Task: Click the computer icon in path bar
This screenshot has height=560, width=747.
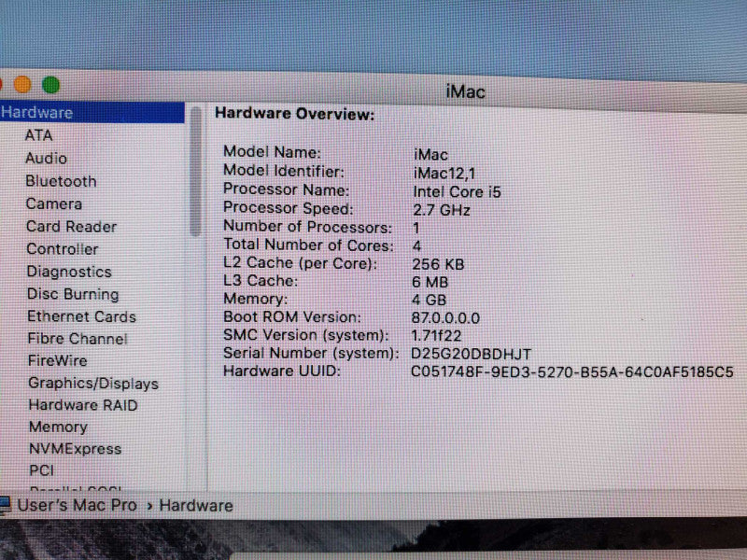Action: tap(6, 505)
